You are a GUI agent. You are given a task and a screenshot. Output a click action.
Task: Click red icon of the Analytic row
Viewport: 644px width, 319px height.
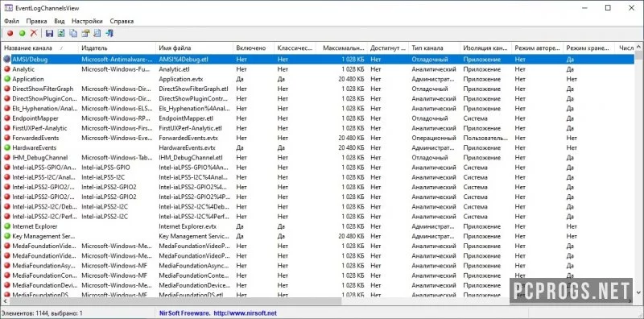tap(6, 69)
